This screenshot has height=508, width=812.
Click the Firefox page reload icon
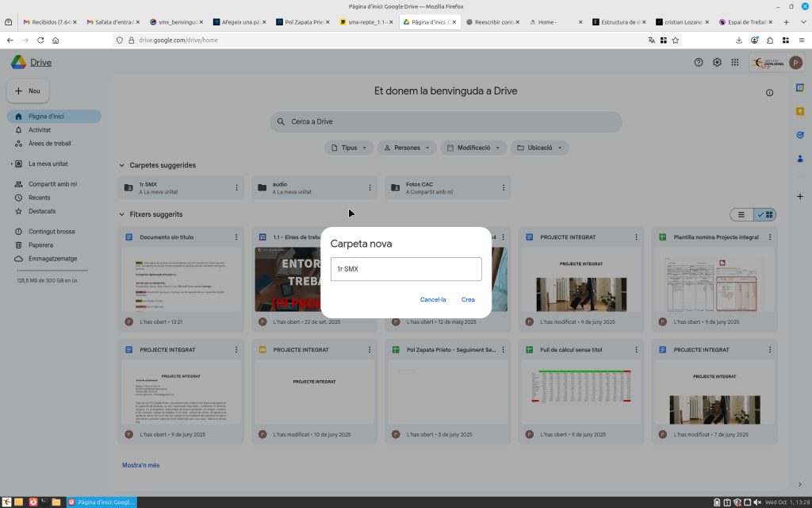pyautogui.click(x=40, y=40)
